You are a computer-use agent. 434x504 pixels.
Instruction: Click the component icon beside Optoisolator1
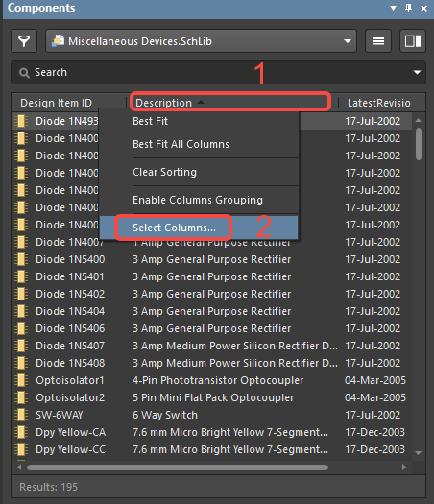21,380
